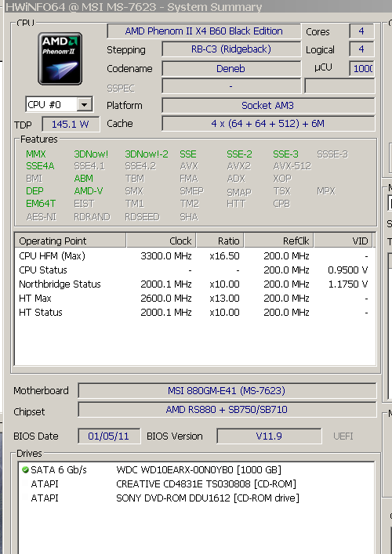Click the HWiNFO64 System Summary title bar
Viewport: 392px width, 554px height.
[x=198, y=7]
